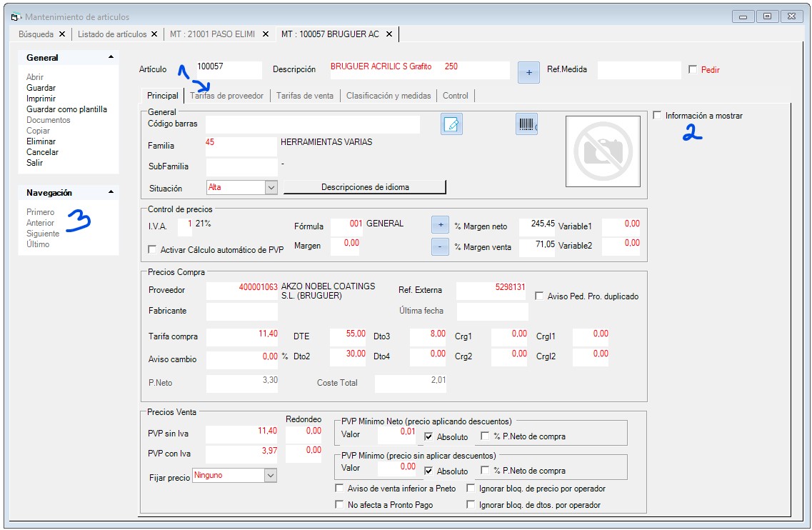812x530 pixels.
Task: Check Aviso Ped. Pro. duplicado
Action: tap(539, 296)
